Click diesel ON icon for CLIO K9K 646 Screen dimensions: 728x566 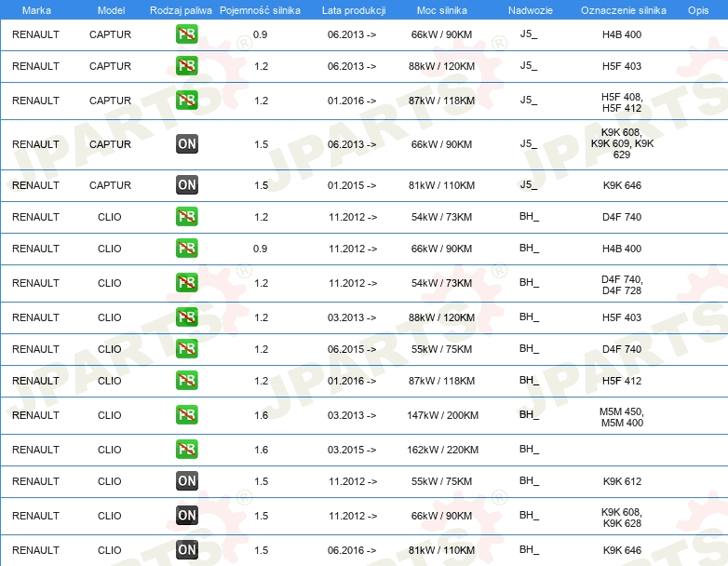[186, 550]
